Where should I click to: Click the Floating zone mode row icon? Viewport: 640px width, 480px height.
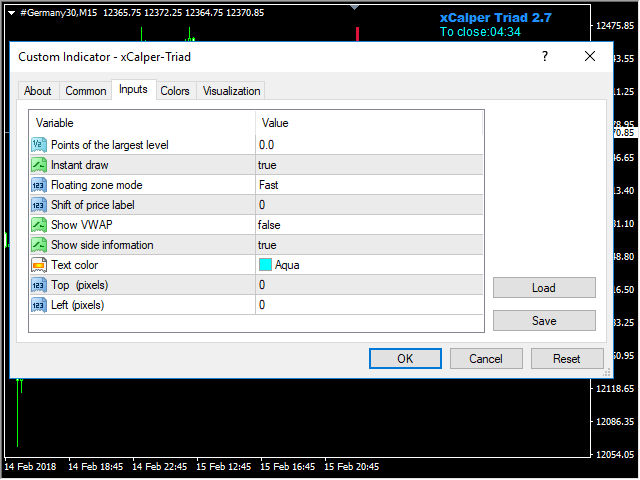[x=39, y=185]
